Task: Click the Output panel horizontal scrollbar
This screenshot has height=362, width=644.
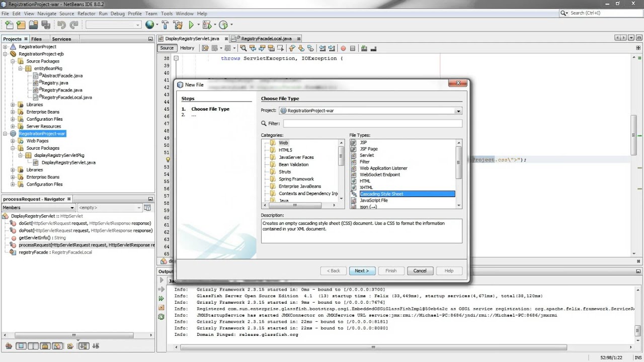Action: (x=373, y=347)
